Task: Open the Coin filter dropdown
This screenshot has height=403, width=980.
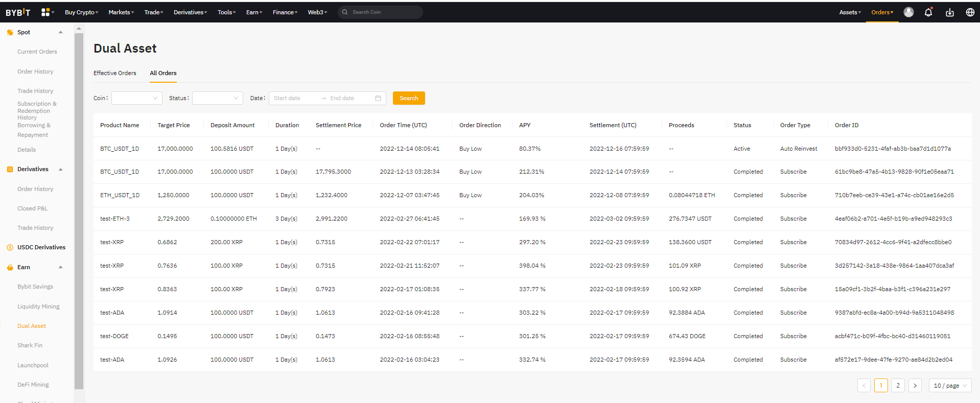Action: coord(136,98)
